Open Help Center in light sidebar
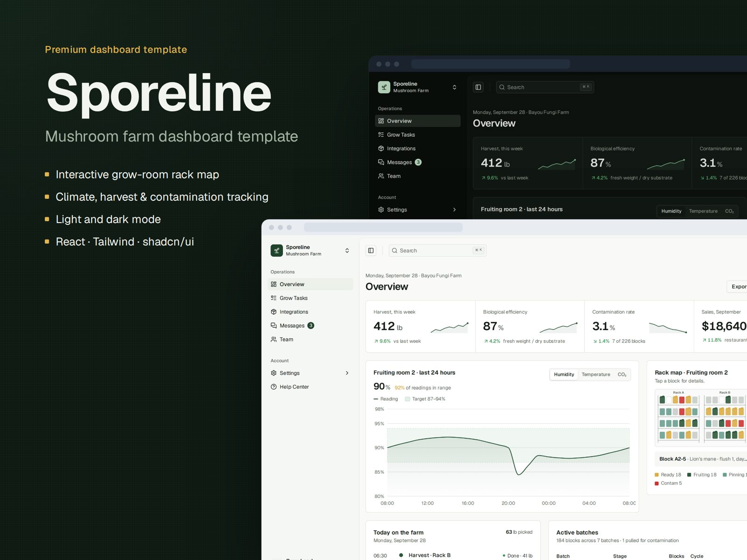 [310, 387]
